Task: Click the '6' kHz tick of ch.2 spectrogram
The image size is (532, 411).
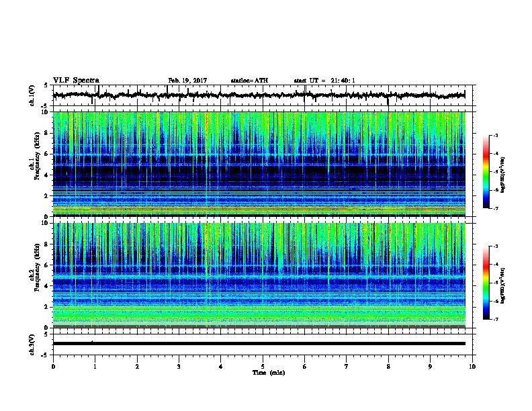Action: point(47,265)
